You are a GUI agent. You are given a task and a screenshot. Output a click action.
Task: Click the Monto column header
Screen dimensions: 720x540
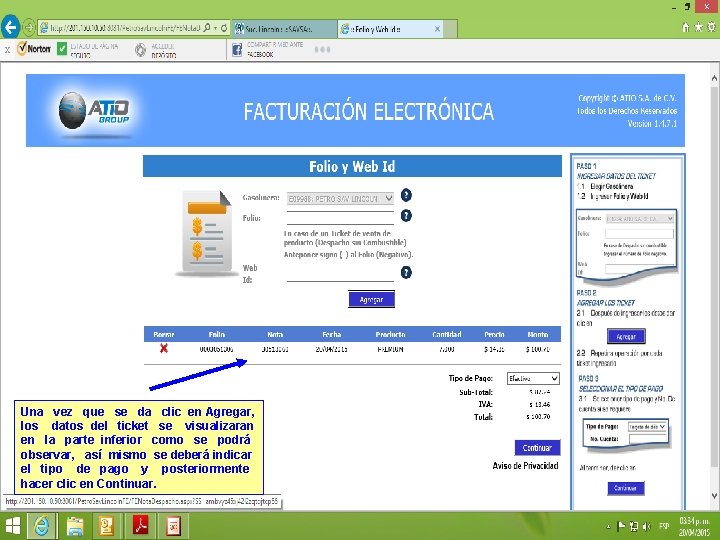coord(538,334)
